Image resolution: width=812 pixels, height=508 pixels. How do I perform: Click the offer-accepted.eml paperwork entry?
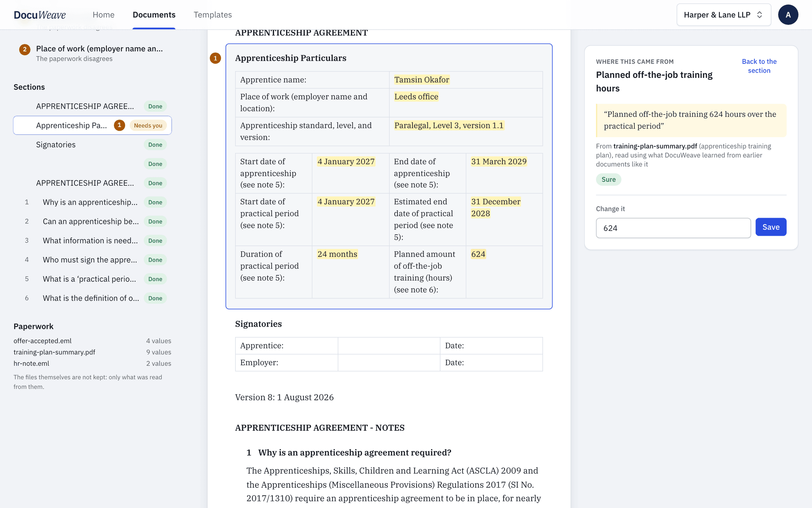[92, 341]
